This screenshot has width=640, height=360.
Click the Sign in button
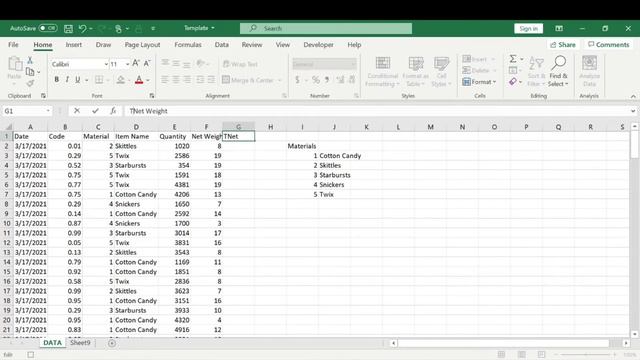pos(528,28)
